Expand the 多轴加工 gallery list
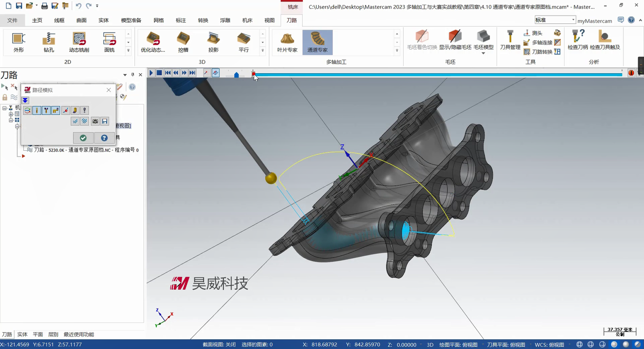This screenshot has width=644, height=349. (397, 51)
